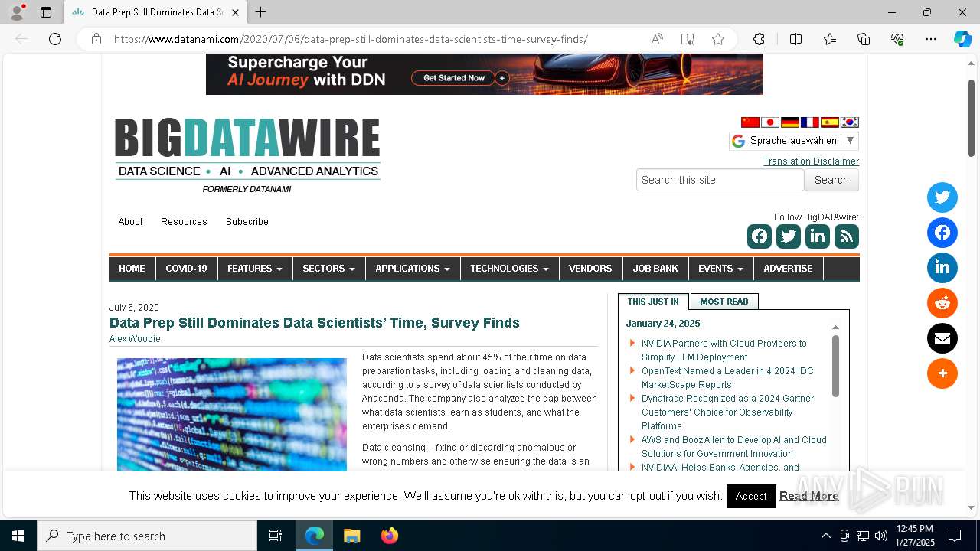Viewport: 980px width, 551px height.
Task: Select the Spanish flag language icon
Action: tap(830, 122)
